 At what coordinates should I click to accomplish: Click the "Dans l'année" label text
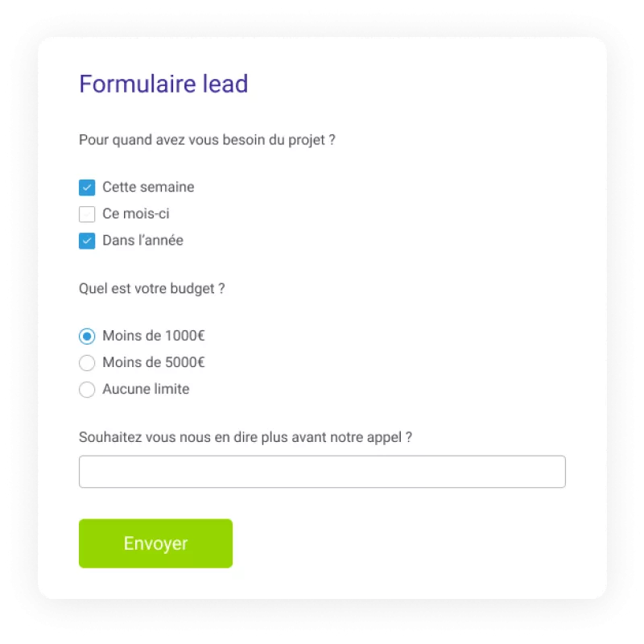142,241
